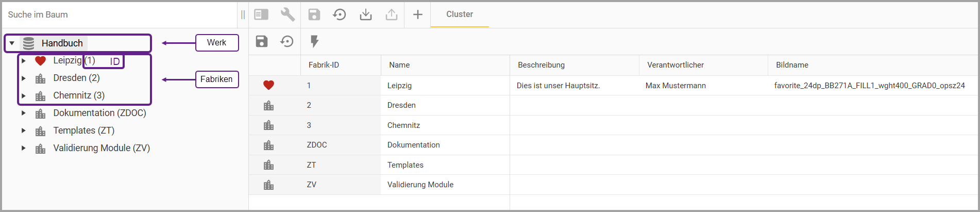The height and width of the screenshot is (212, 980).
Task: Click the Verantwortlicher column header
Action: [x=675, y=65]
